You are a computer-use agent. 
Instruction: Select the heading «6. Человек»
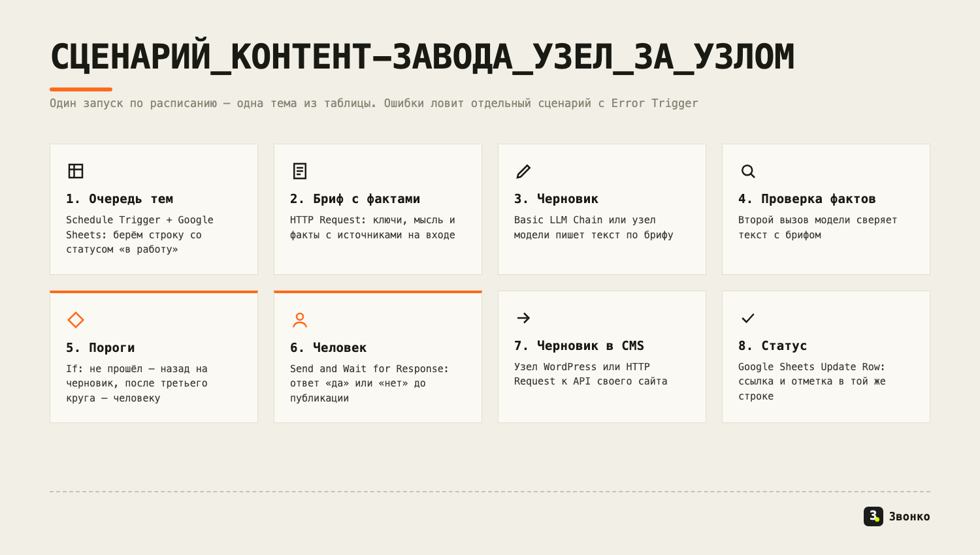pyautogui.click(x=329, y=348)
